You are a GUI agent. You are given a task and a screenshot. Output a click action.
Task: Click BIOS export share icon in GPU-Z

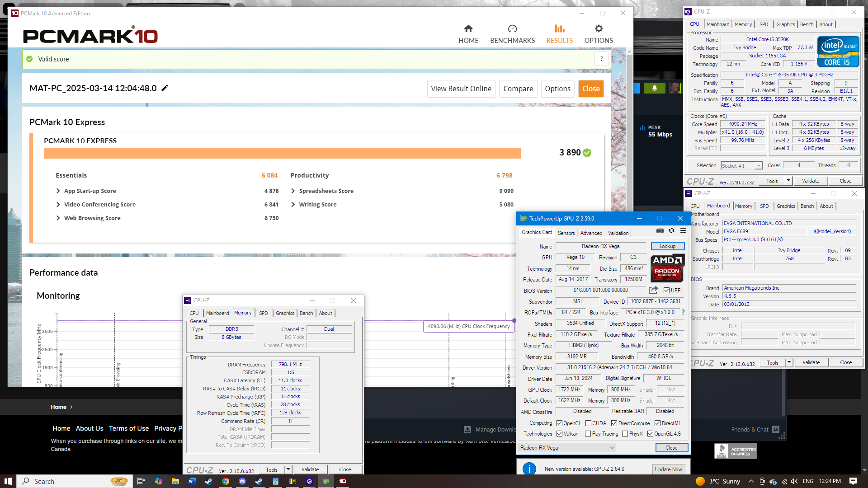click(x=653, y=290)
